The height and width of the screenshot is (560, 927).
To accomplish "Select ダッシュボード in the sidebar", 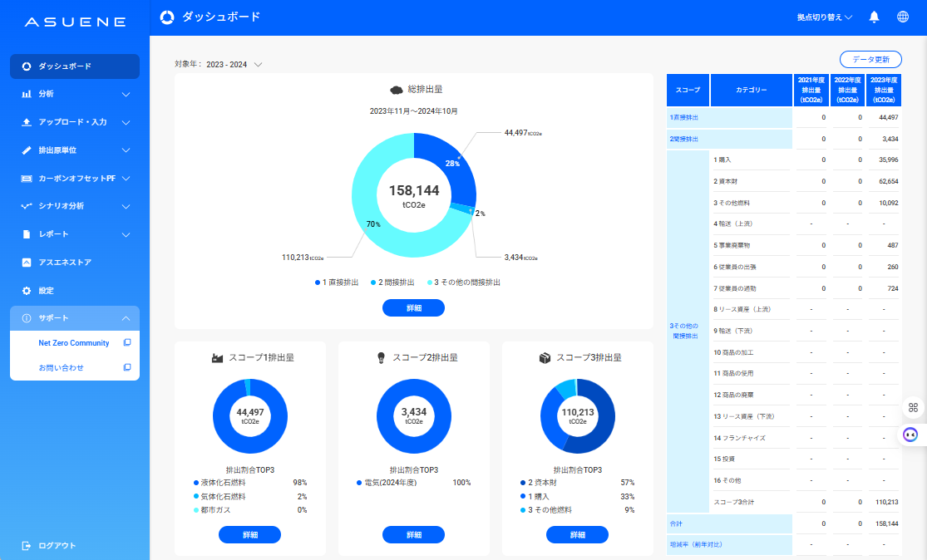I will [75, 66].
